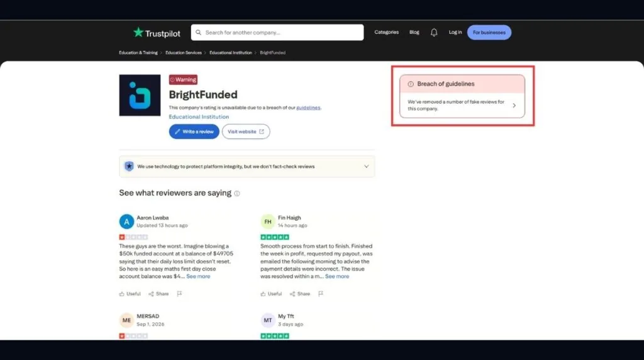Image resolution: width=644 pixels, height=360 pixels.
Task: Click the '3 days ago' timestamp
Action: (291, 324)
